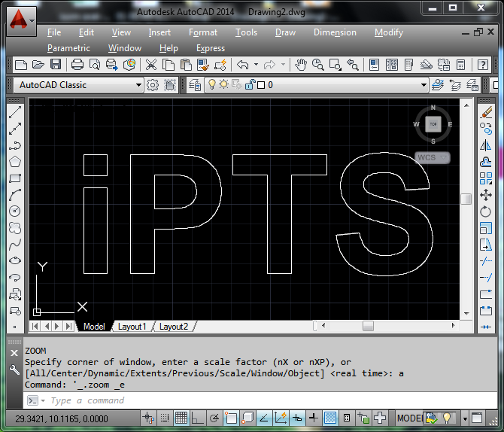504x432 pixels.
Task: Click the command line Customize wrench
Action: 14,370
